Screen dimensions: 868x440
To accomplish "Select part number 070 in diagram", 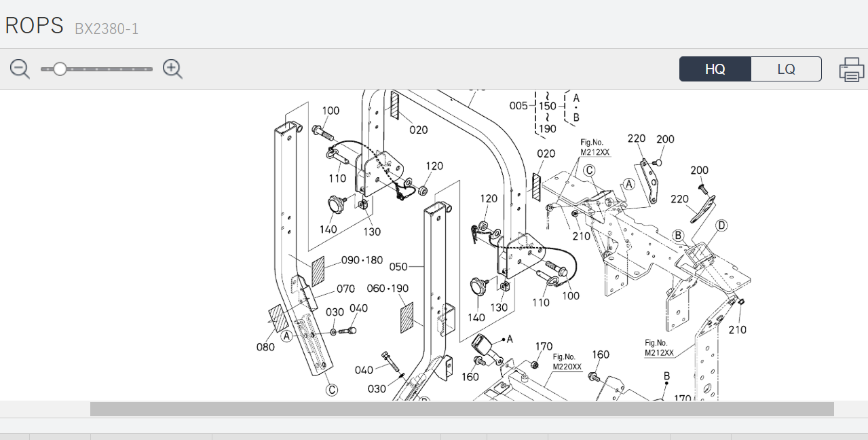I will [345, 289].
